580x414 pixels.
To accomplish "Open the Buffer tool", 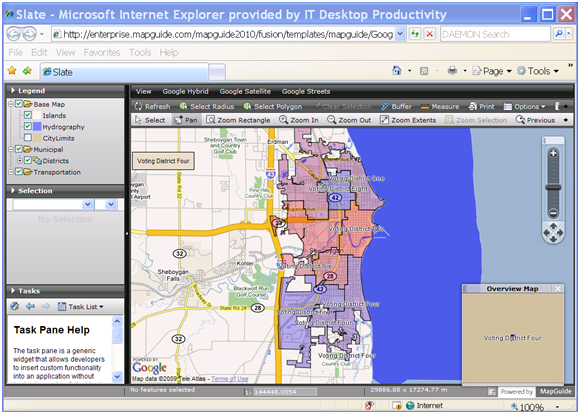I will pyautogui.click(x=396, y=107).
